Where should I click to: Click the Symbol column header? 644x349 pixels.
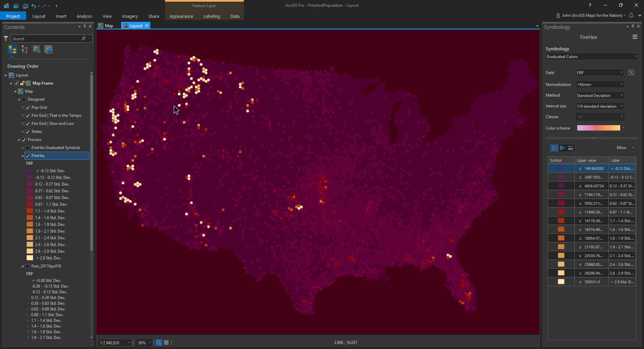(561, 160)
